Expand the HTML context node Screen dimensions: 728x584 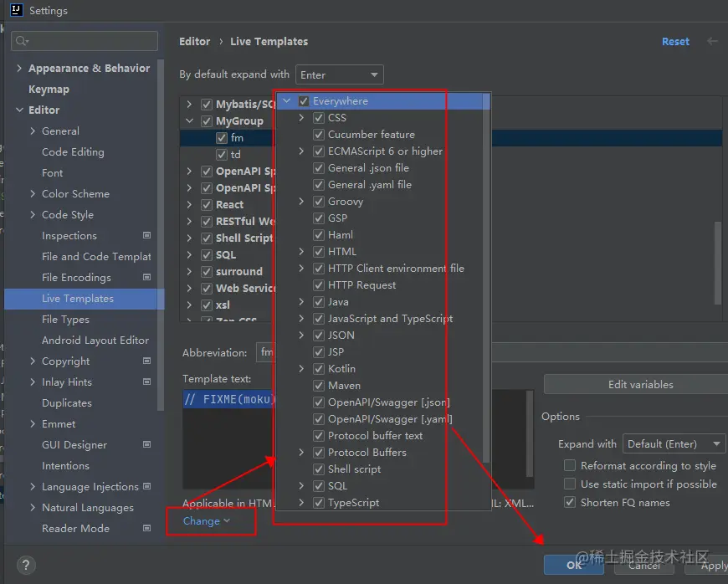coord(301,252)
